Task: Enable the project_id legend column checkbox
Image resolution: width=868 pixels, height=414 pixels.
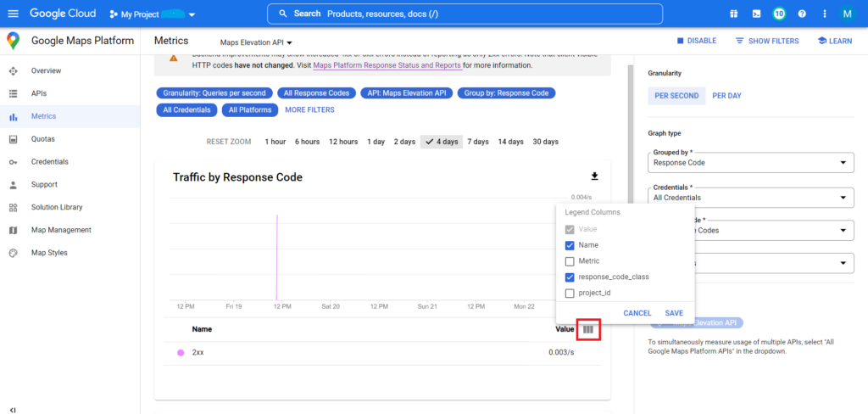Action: pyautogui.click(x=570, y=294)
